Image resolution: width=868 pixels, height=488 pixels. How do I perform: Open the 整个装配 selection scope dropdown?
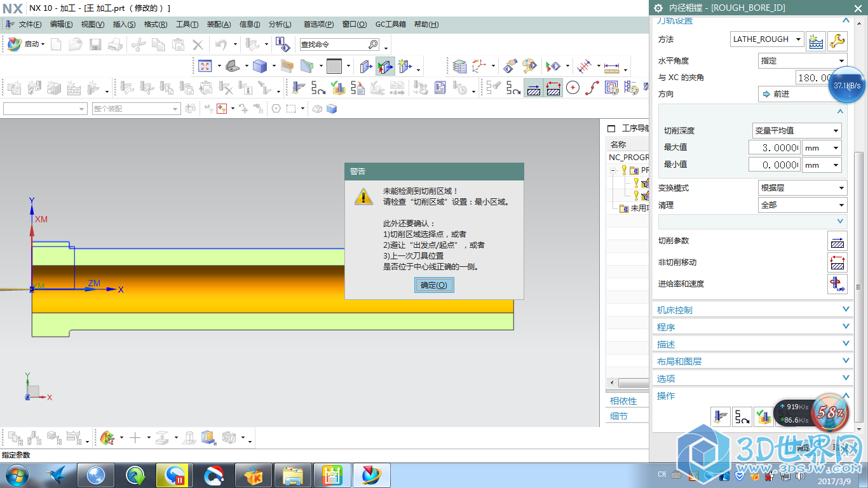point(136,109)
